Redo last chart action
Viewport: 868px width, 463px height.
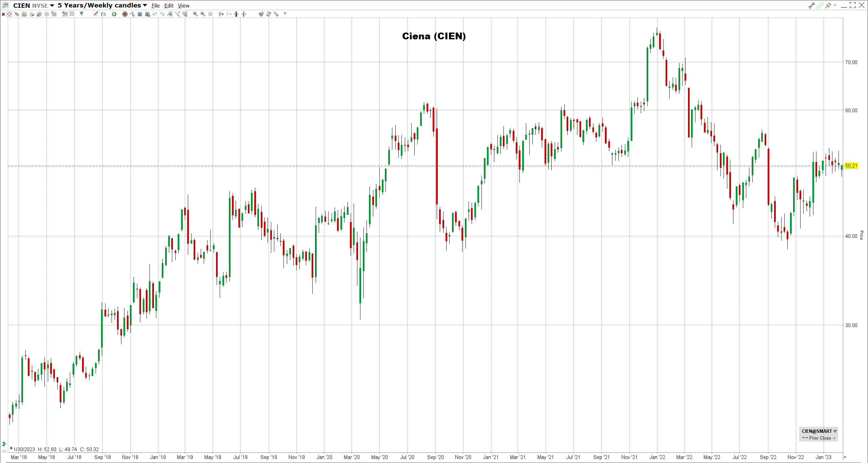pyautogui.click(x=162, y=14)
